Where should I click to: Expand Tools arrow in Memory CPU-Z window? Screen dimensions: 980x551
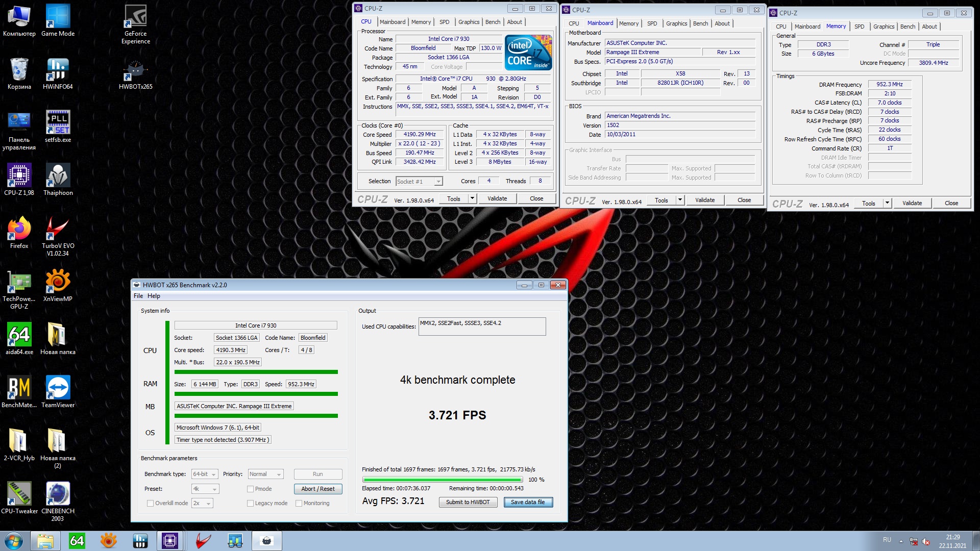pyautogui.click(x=887, y=203)
